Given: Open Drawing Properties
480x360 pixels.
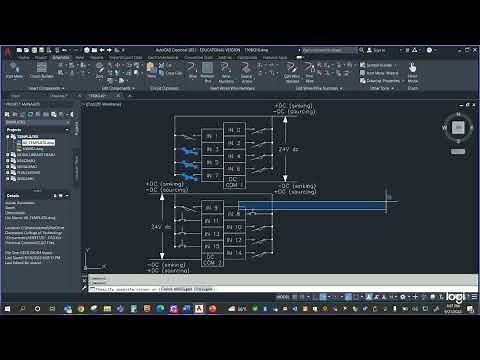Looking at the screenshot, I should 382,81.
